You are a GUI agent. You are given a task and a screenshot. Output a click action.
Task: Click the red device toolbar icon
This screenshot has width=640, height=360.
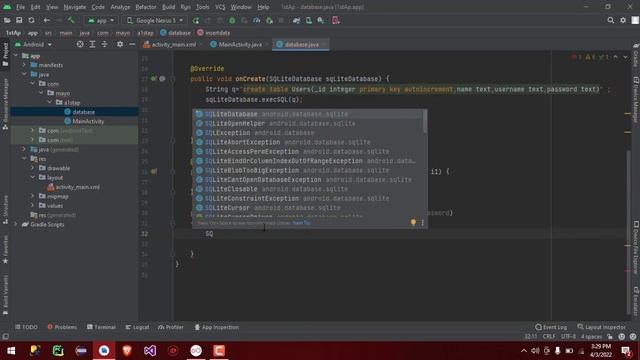pyautogui.click(x=336, y=20)
